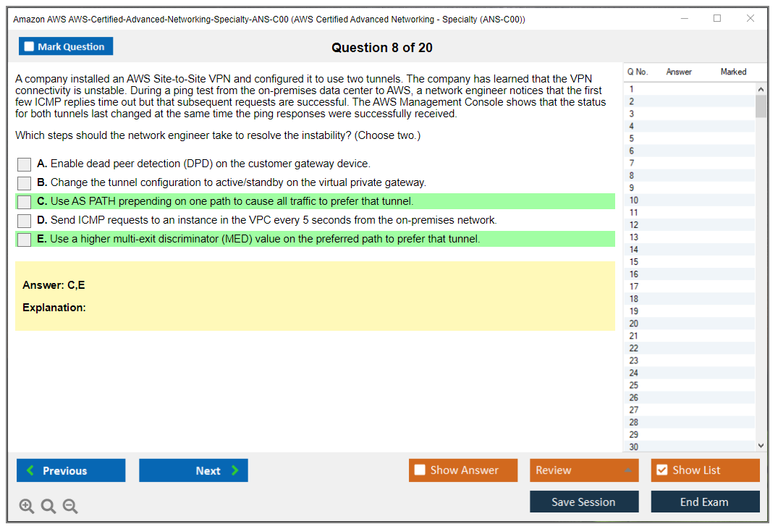Go to the Previous question
This screenshot has height=532, width=778.
click(71, 470)
